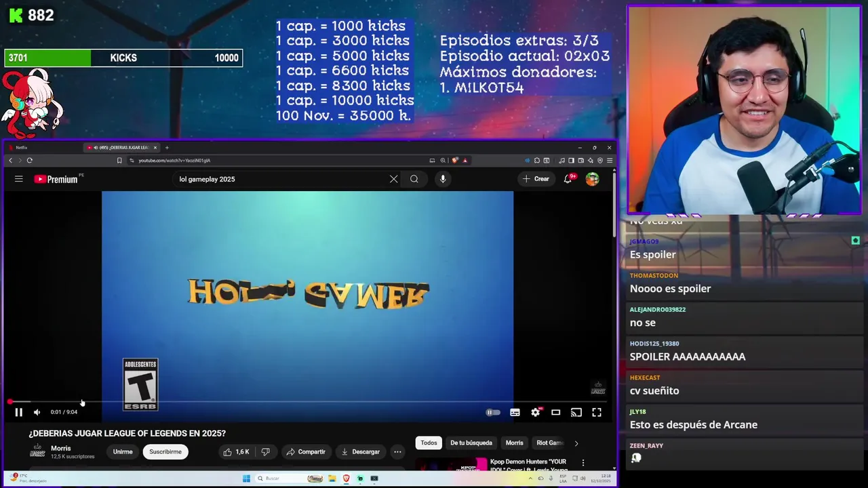Click the ESP language indicator

(564, 479)
